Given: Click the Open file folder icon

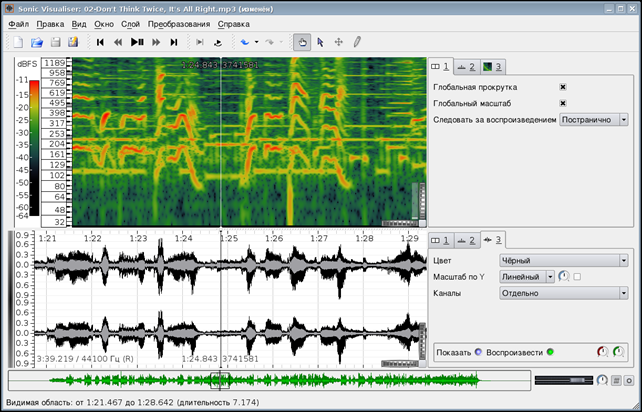Looking at the screenshot, I should (x=37, y=42).
